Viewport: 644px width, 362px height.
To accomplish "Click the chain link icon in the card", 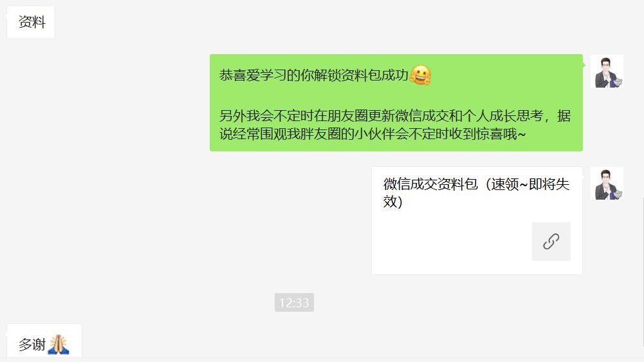I will [551, 242].
